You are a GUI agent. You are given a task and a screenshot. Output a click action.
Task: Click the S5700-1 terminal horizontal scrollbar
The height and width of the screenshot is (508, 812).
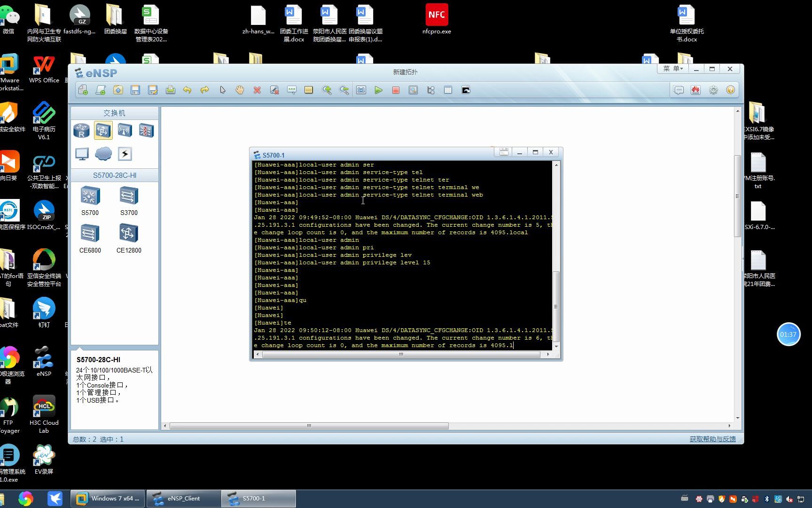402,354
